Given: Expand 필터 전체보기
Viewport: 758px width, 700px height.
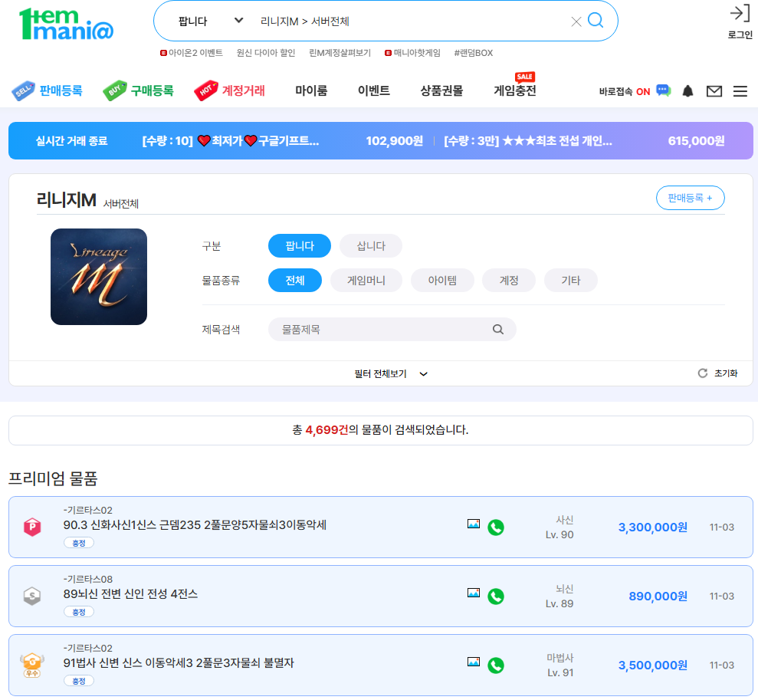Looking at the screenshot, I should [x=391, y=373].
